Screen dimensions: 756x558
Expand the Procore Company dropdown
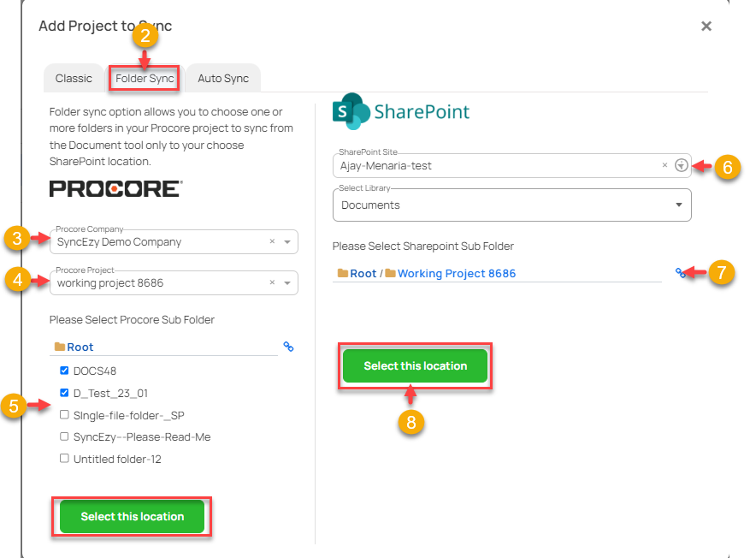pyautogui.click(x=286, y=242)
